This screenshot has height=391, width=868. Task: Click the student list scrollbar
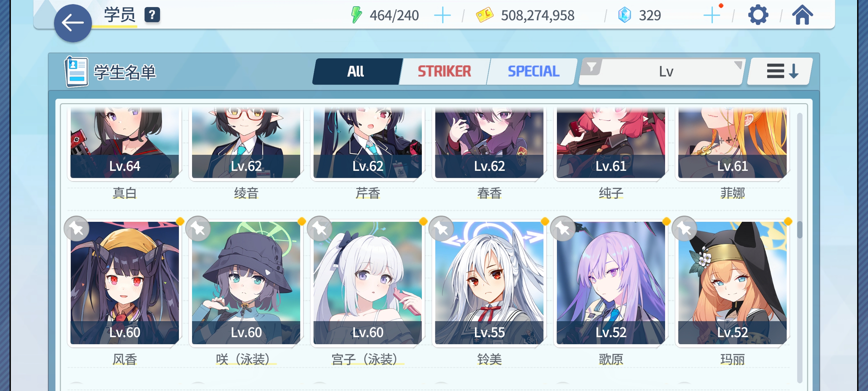point(799,248)
